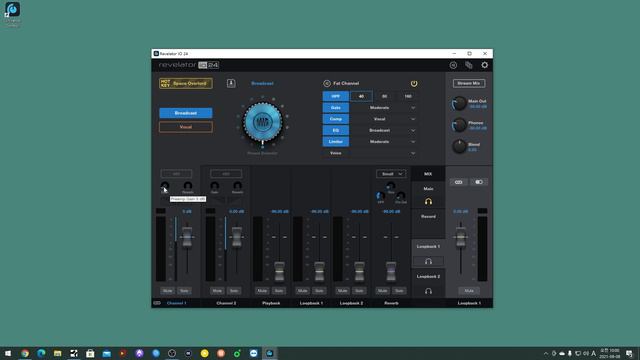Click the Phones volume knob

point(459,125)
